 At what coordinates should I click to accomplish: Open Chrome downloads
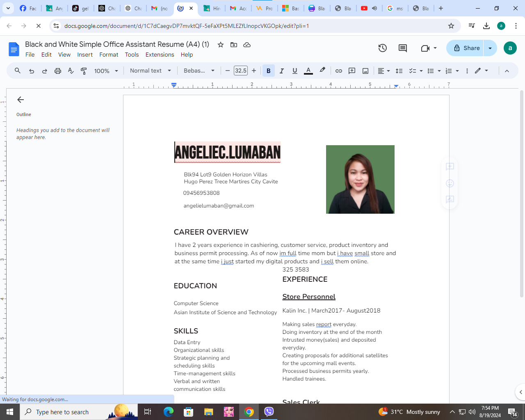coord(486,26)
